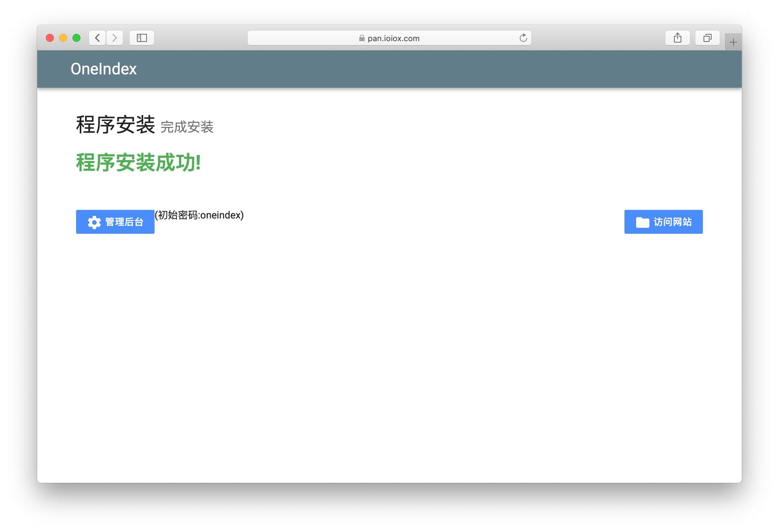
Task: Reload the current page
Action: point(523,38)
